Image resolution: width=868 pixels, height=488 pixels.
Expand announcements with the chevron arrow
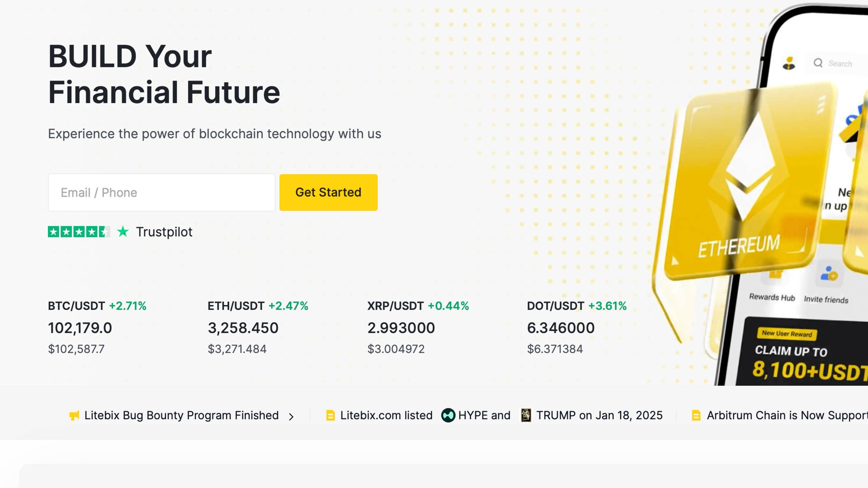[291, 416]
